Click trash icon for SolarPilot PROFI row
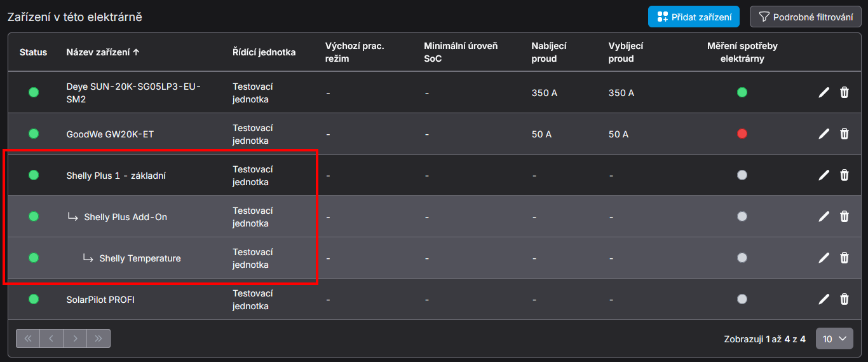 pyautogui.click(x=844, y=300)
